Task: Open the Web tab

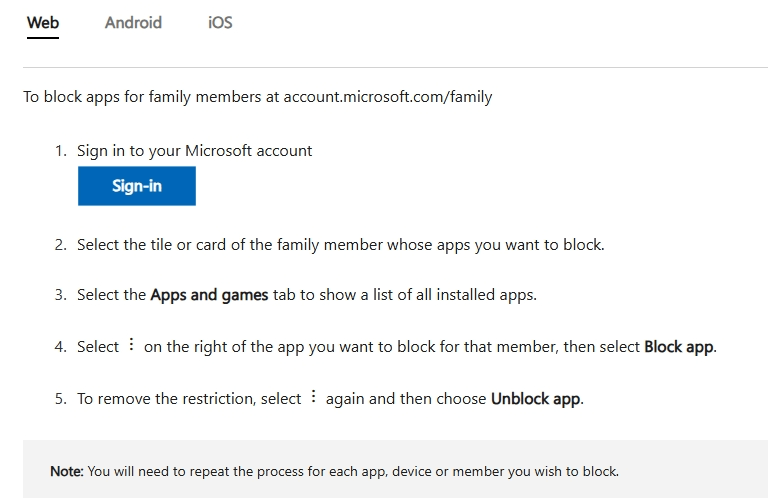Action: [x=43, y=23]
